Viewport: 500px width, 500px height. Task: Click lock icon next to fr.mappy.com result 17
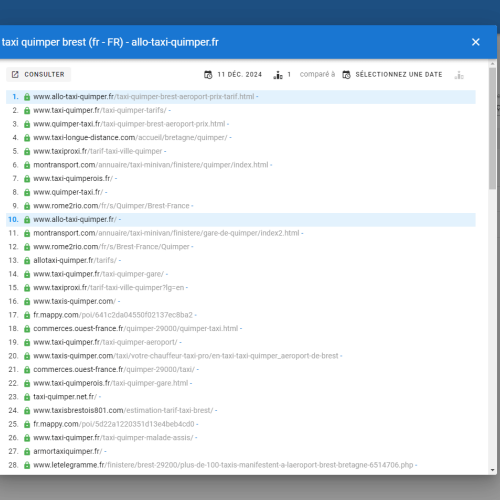click(x=27, y=315)
